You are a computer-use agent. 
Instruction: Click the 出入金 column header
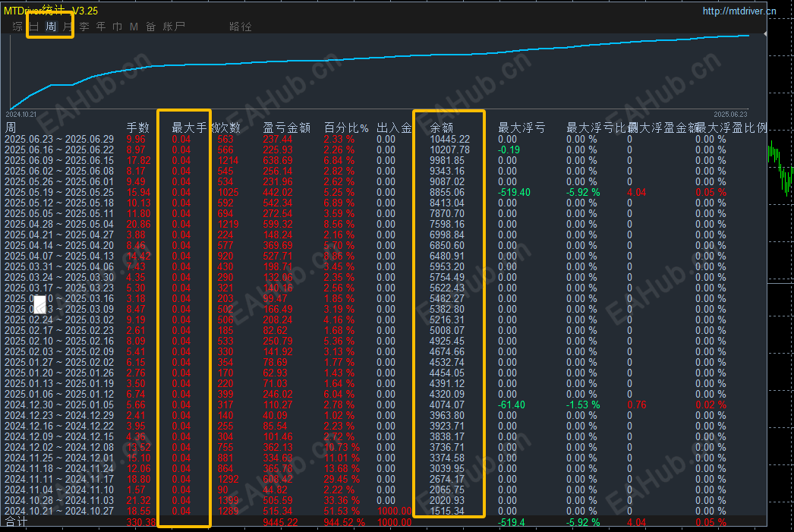pyautogui.click(x=394, y=127)
